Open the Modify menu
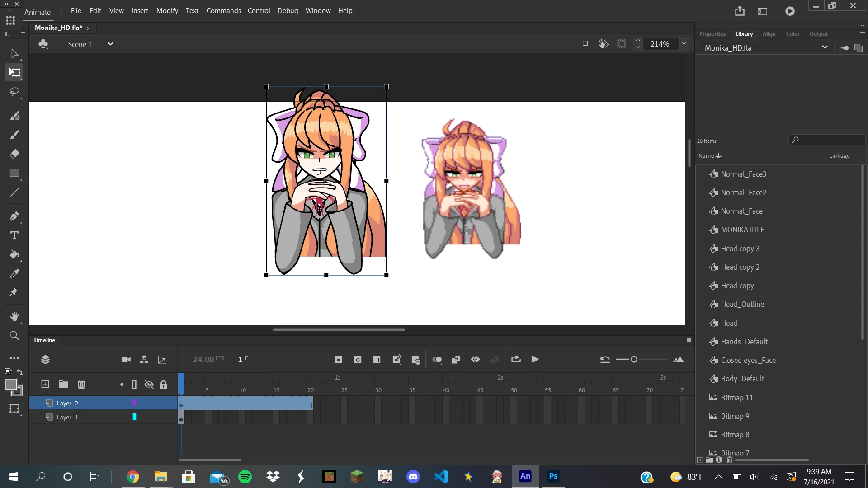The width and height of the screenshot is (868, 488). [x=167, y=10]
